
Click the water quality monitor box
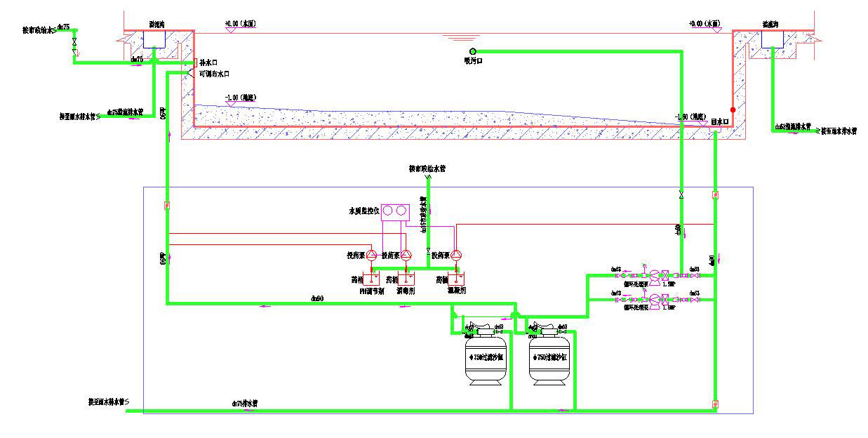[394, 212]
